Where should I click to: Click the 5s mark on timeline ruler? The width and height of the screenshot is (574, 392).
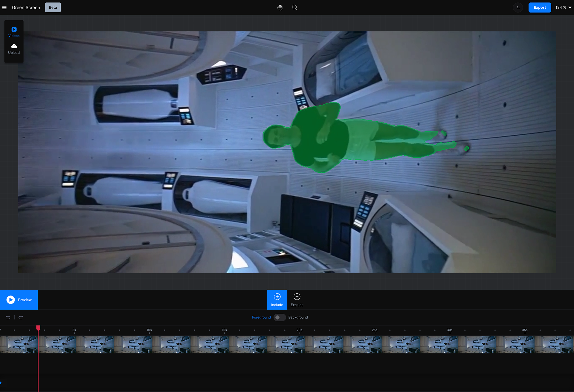[74, 330]
